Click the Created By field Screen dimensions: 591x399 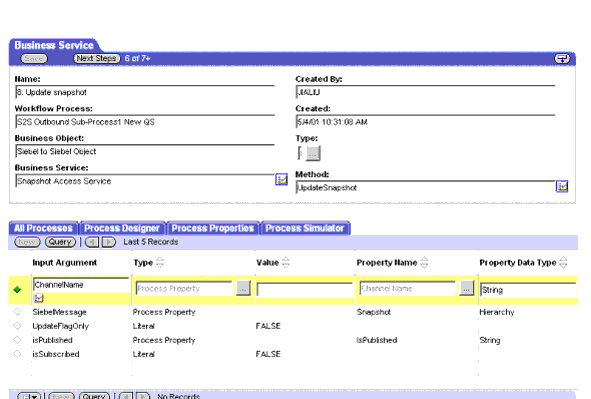(x=426, y=92)
